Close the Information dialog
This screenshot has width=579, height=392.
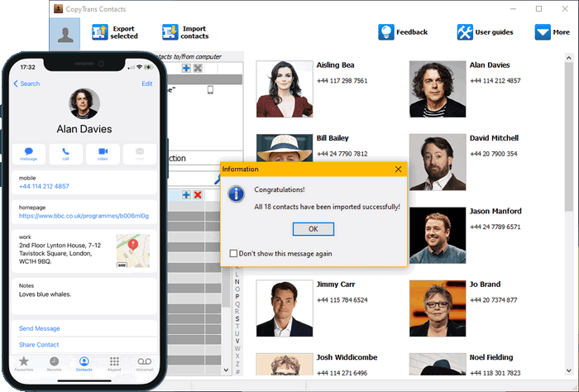point(398,169)
